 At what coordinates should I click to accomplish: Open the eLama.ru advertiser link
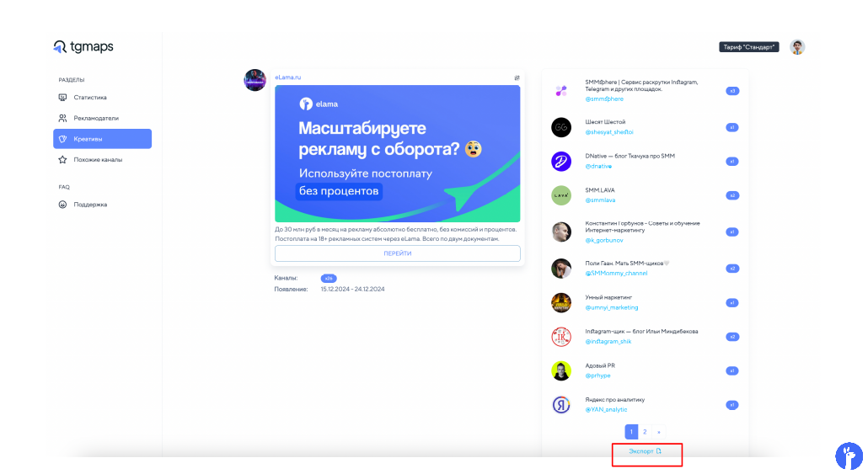(288, 77)
